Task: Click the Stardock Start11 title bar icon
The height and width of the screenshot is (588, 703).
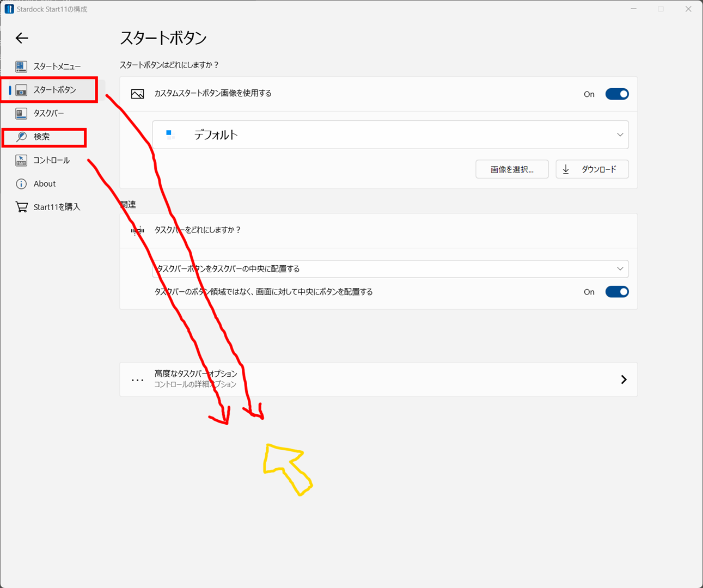Action: (9, 9)
